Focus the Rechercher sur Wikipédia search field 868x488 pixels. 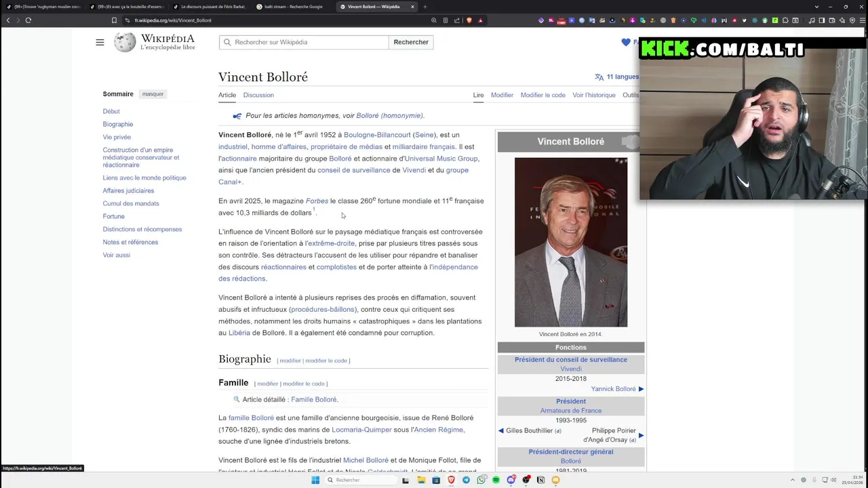[x=304, y=42]
